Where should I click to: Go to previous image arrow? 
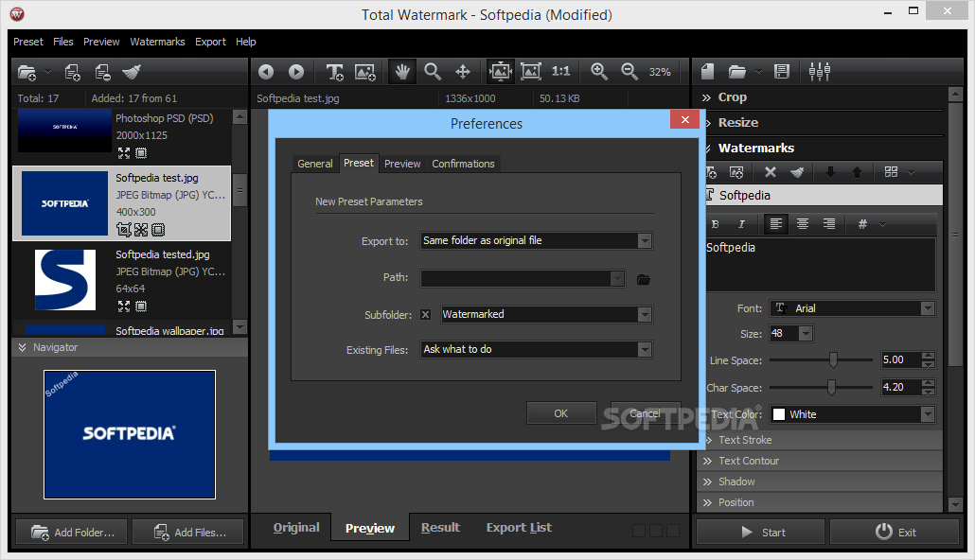tap(266, 72)
